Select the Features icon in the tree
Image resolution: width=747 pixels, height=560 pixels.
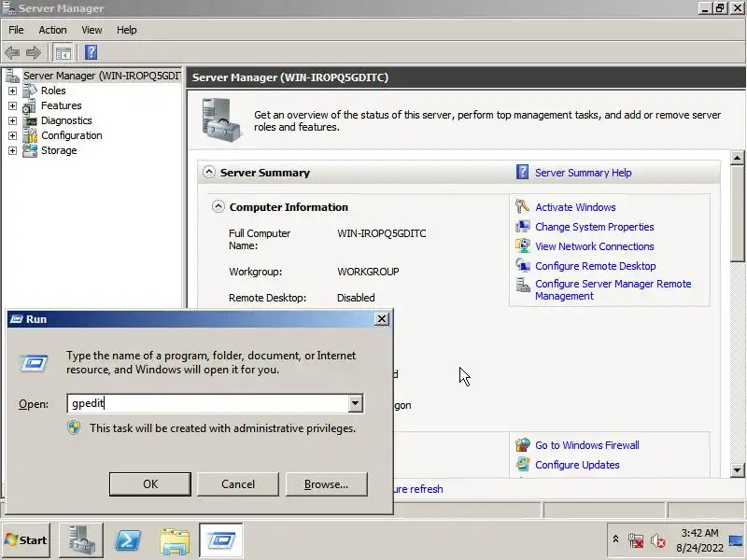(x=30, y=105)
